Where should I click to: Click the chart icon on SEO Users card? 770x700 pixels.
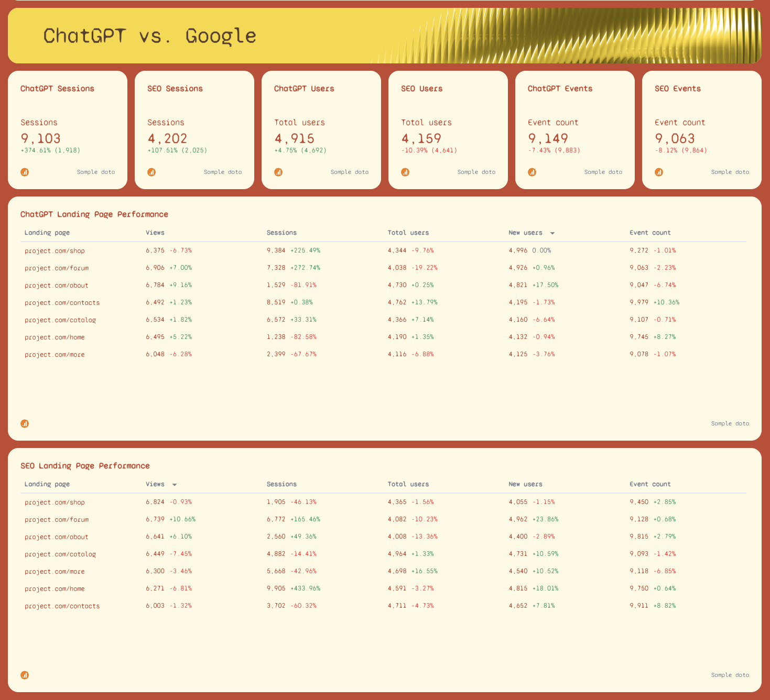405,172
